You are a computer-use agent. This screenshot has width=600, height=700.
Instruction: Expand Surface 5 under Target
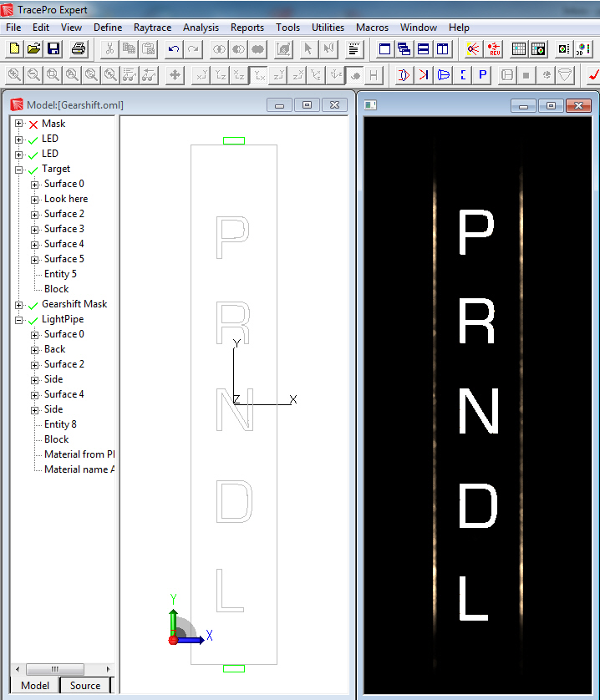tap(34, 260)
